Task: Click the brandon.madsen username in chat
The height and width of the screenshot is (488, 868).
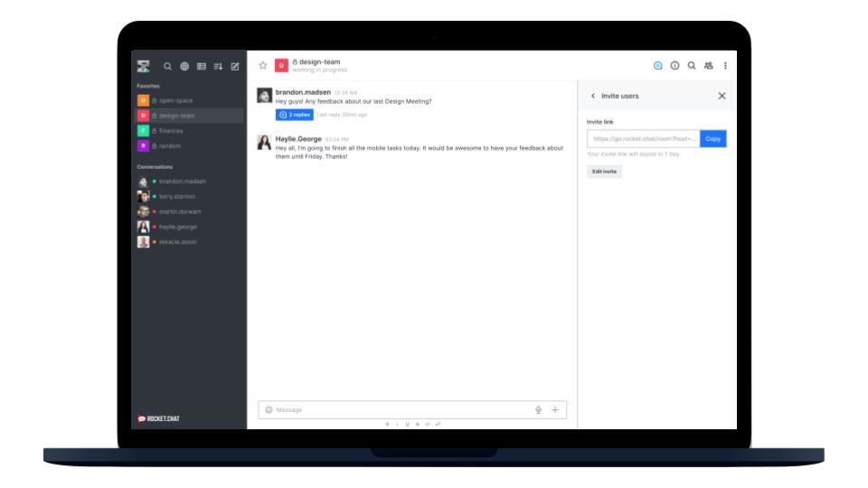Action: [x=303, y=92]
